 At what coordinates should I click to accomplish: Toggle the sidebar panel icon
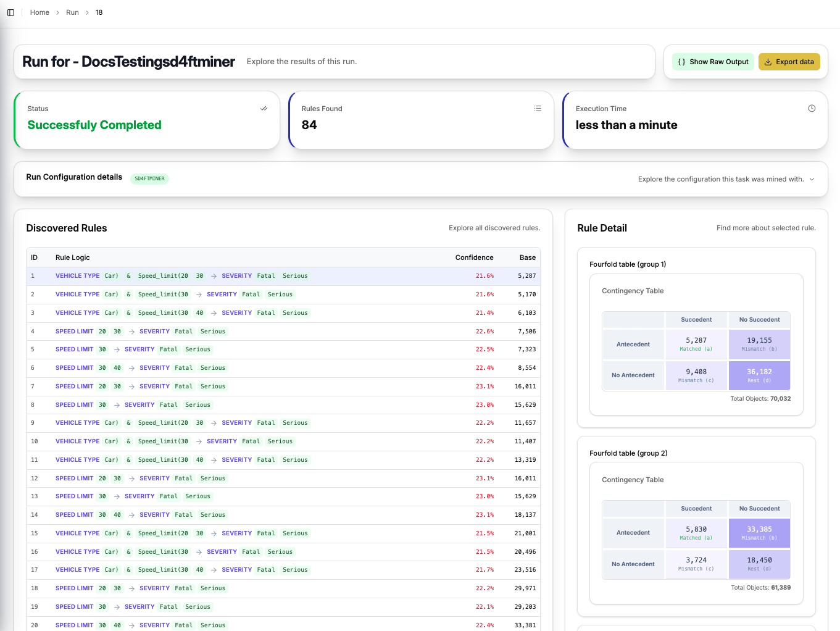[x=10, y=12]
